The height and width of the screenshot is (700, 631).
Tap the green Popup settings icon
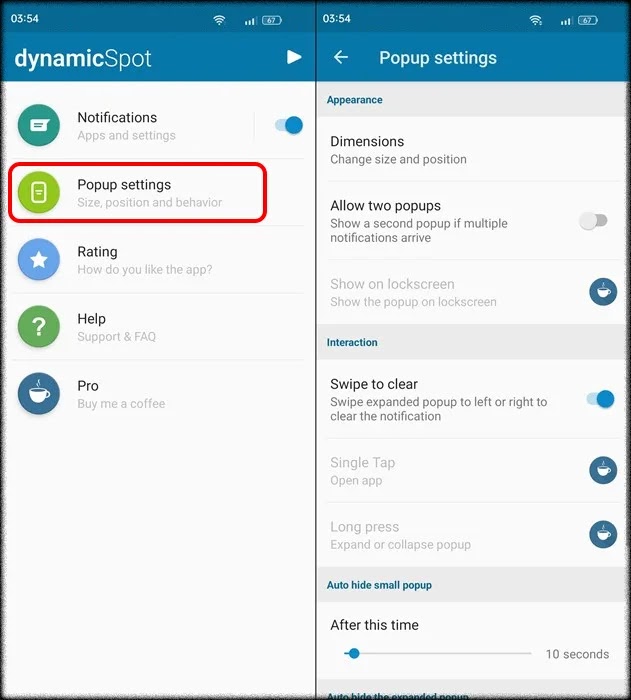[x=39, y=192]
